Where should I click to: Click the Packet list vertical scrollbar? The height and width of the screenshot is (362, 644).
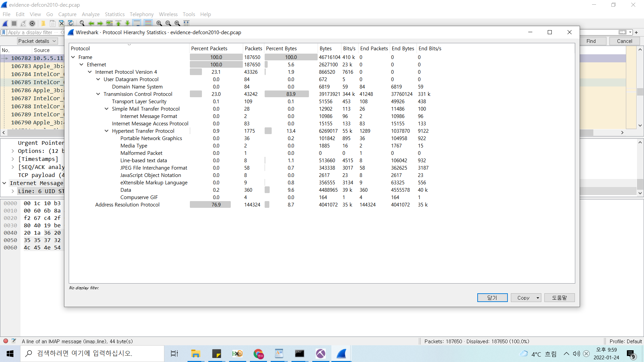point(640,87)
